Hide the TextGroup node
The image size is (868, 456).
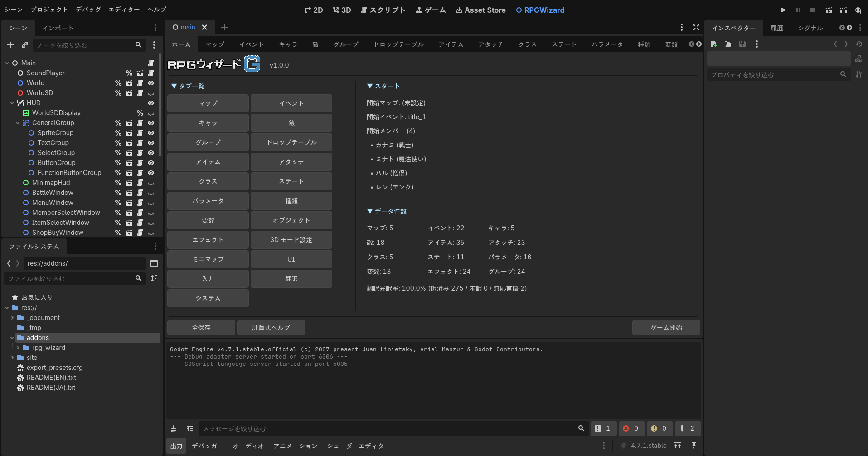[151, 143]
